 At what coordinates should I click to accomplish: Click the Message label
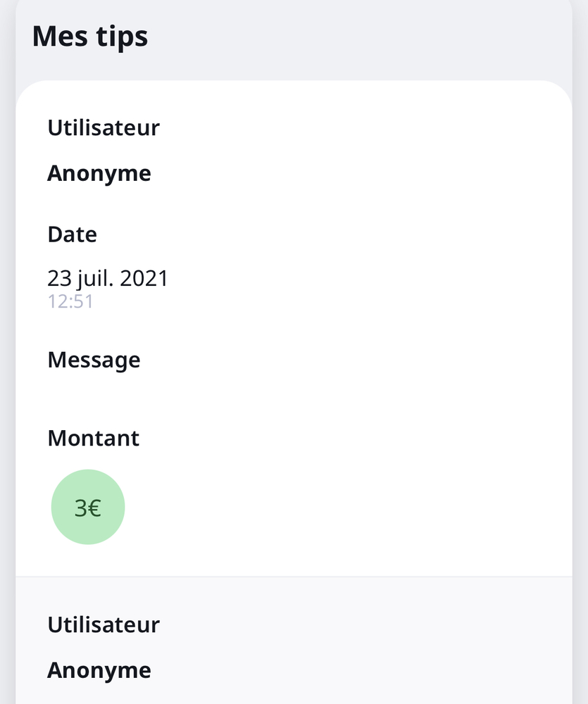point(94,360)
